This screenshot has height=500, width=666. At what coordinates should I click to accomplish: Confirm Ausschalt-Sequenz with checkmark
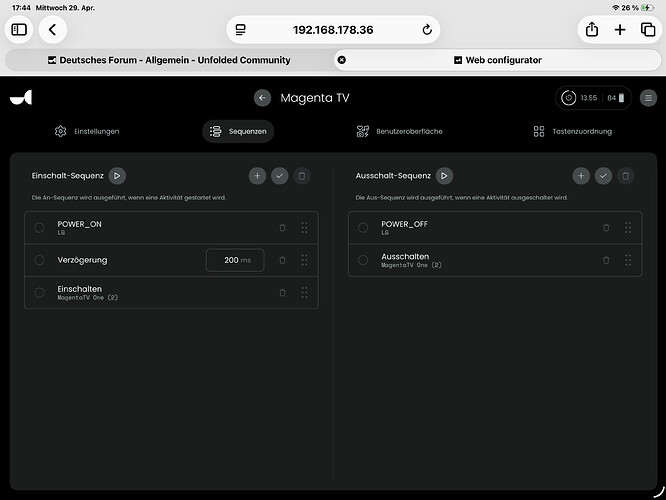(x=603, y=175)
